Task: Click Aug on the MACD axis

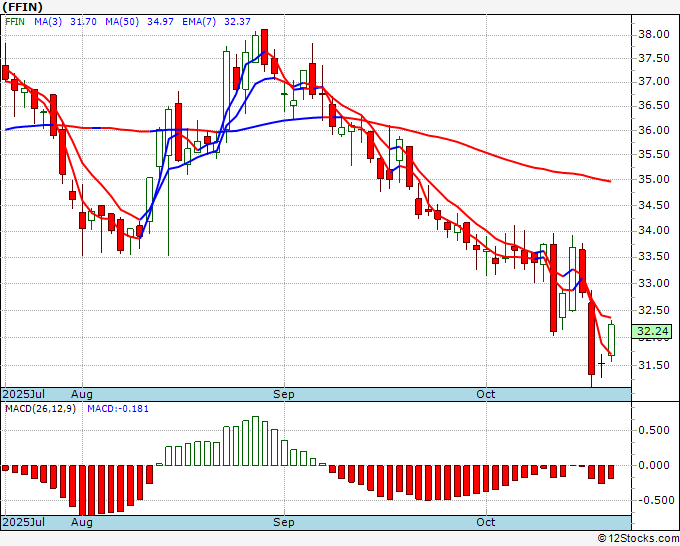Action: (82, 522)
